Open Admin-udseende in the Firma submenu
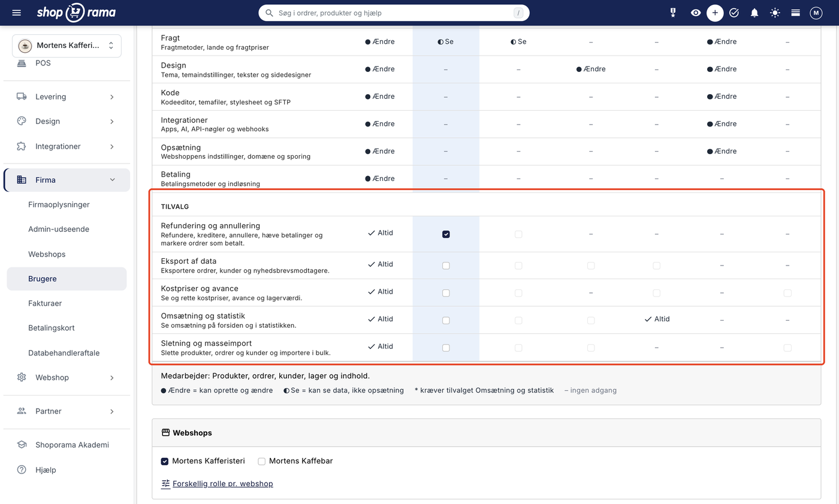The image size is (839, 504). point(59,229)
